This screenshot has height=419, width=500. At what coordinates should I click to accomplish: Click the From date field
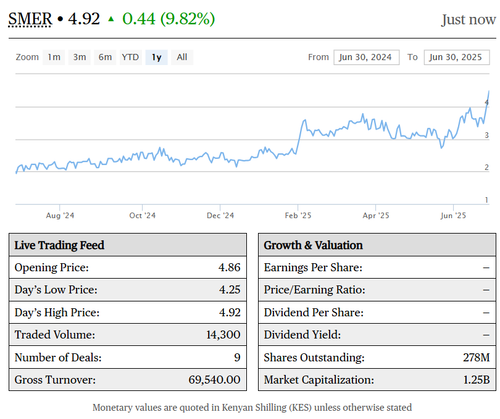[x=366, y=57]
